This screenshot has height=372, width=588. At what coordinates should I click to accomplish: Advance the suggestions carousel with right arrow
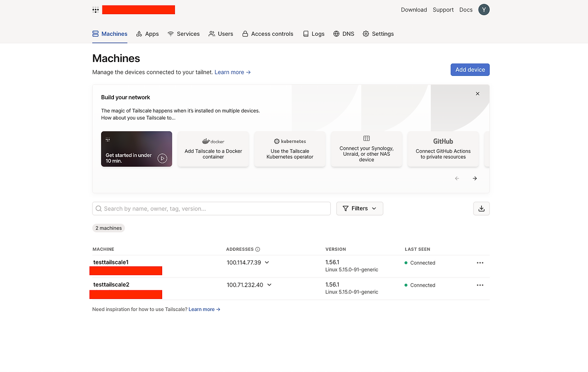(x=475, y=178)
